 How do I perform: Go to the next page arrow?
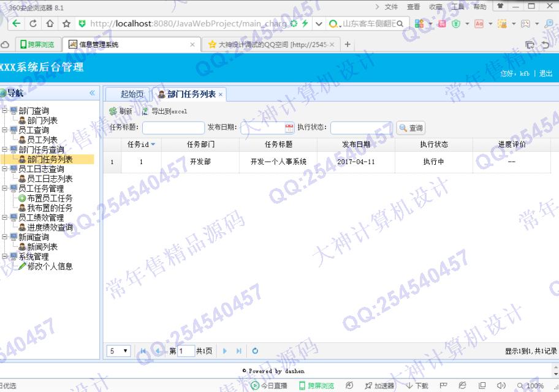(x=225, y=351)
